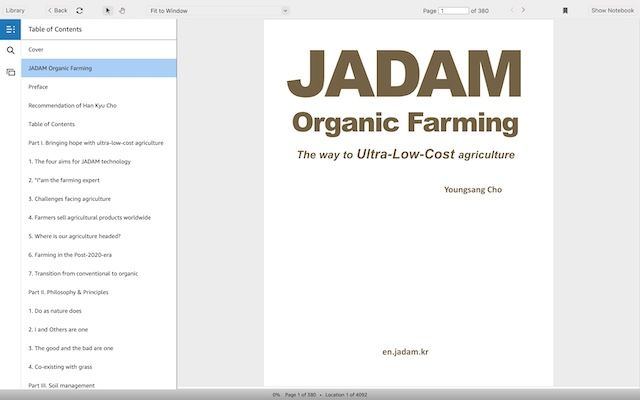Open the flashcards panel icon in sidebar
Screen dimensions: 640x400
click(x=11, y=72)
